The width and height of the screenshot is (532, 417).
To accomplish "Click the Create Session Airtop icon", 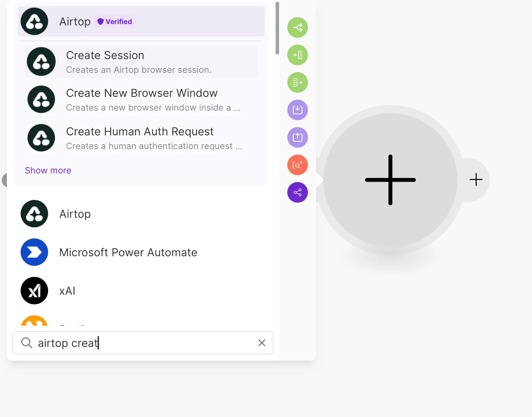I will coord(41,61).
